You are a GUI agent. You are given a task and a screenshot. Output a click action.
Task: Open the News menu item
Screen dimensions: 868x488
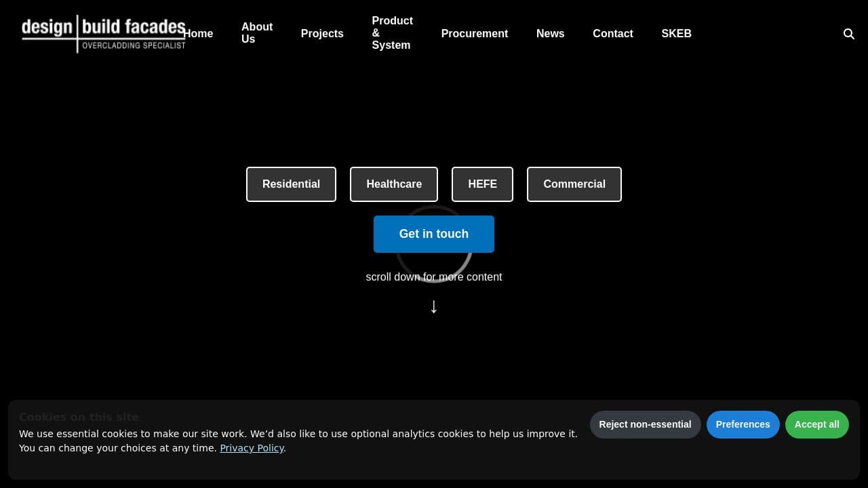click(551, 34)
